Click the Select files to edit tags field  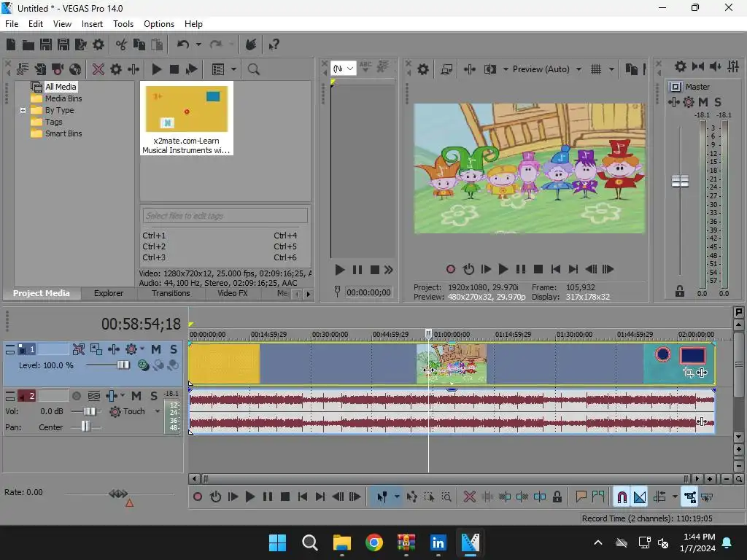click(x=225, y=216)
